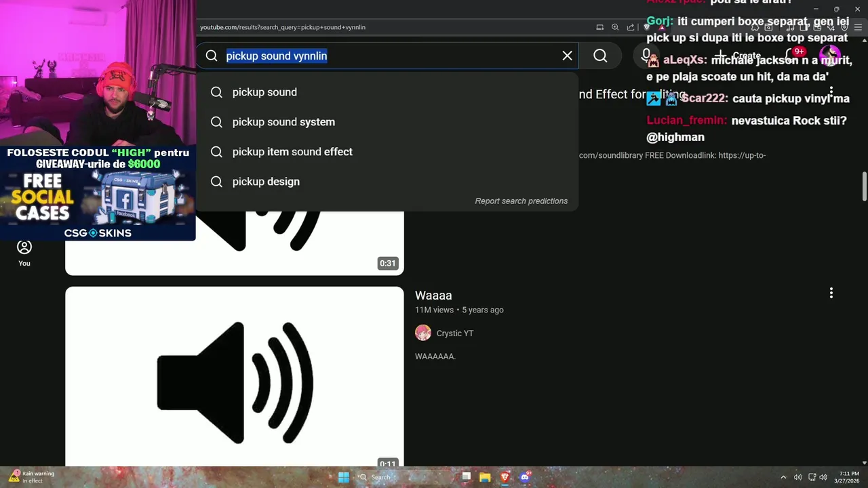Open the 'Waaaa' video title

[x=433, y=296]
